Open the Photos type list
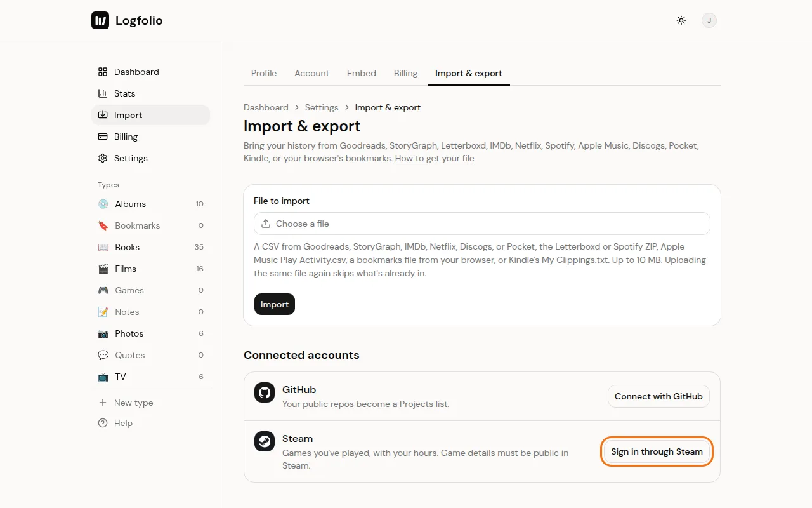The height and width of the screenshot is (508, 812). (150, 333)
